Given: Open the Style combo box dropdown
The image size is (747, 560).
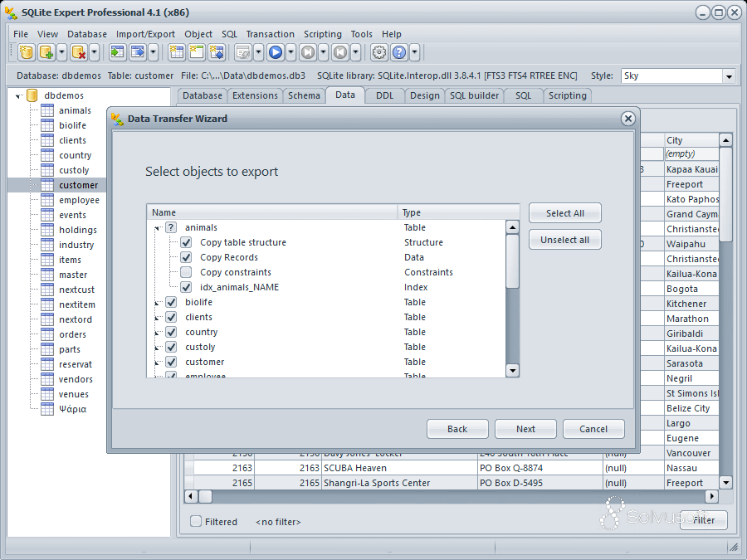Looking at the screenshot, I should [x=729, y=76].
